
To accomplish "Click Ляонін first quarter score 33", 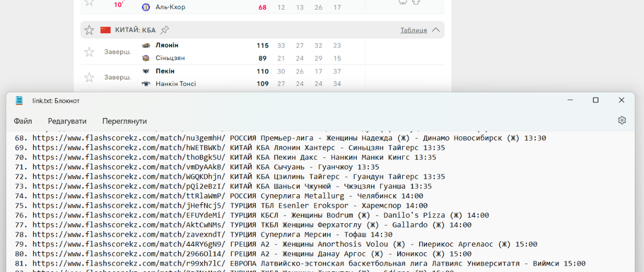I will pos(281,46).
